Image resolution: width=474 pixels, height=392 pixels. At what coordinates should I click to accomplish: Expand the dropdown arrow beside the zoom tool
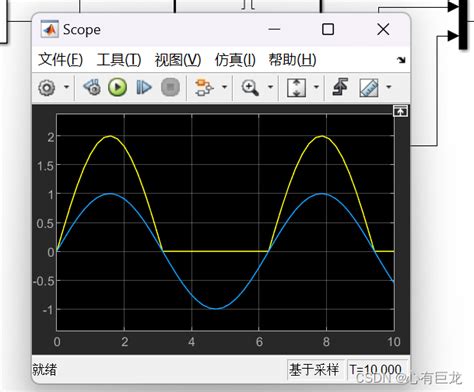pyautogui.click(x=271, y=87)
